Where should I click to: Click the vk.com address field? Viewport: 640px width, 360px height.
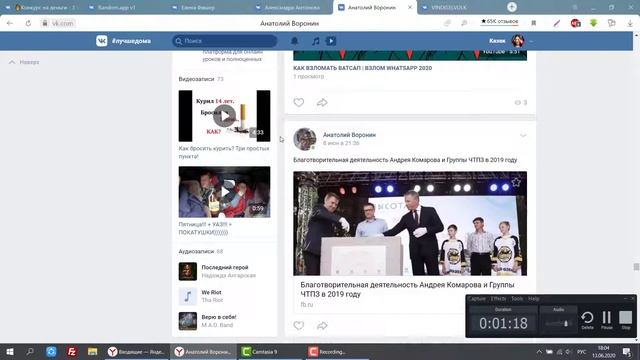62,23
